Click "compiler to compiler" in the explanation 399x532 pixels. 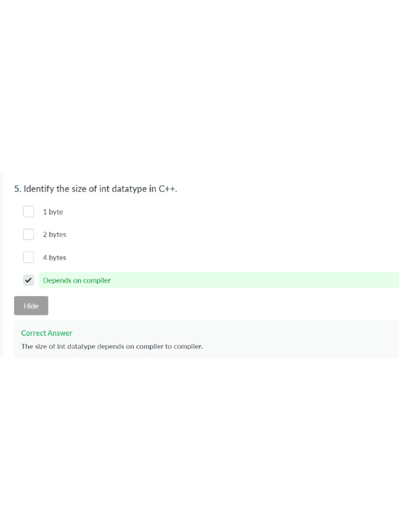pos(169,347)
